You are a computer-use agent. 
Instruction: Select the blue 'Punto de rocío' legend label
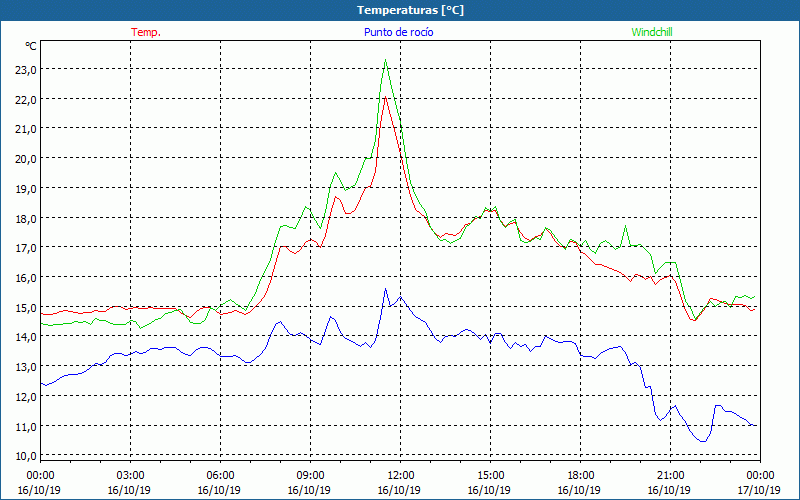(398, 32)
